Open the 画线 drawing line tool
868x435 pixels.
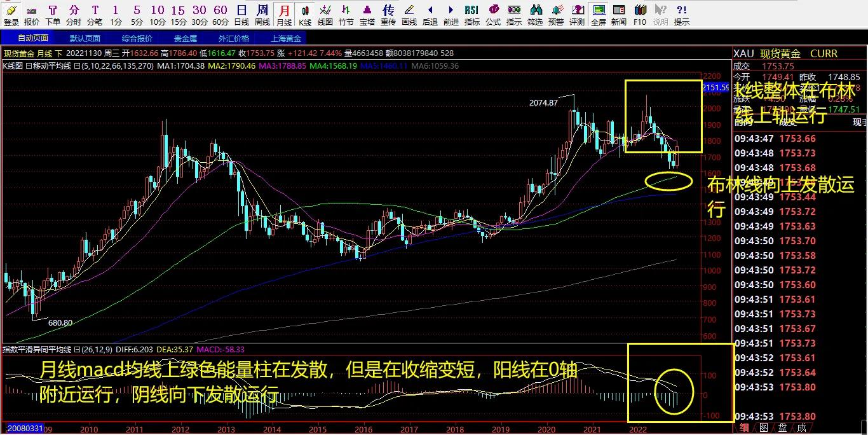(409, 13)
